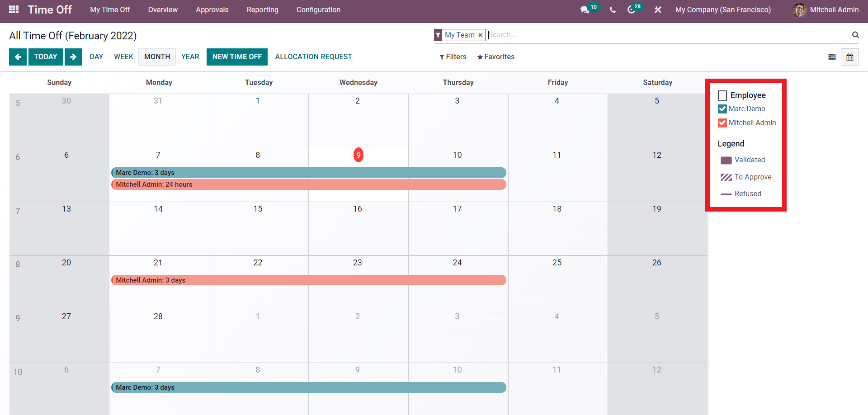
Task: Open Allocation Request
Action: [313, 57]
